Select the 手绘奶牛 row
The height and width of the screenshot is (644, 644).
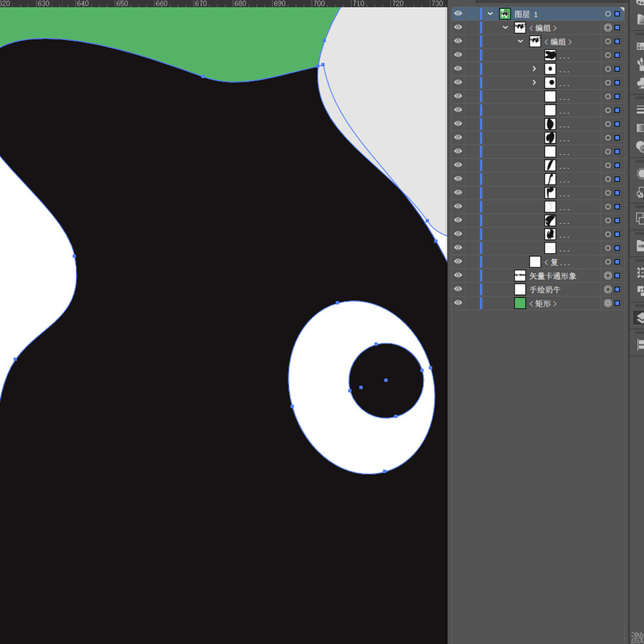(x=538, y=289)
